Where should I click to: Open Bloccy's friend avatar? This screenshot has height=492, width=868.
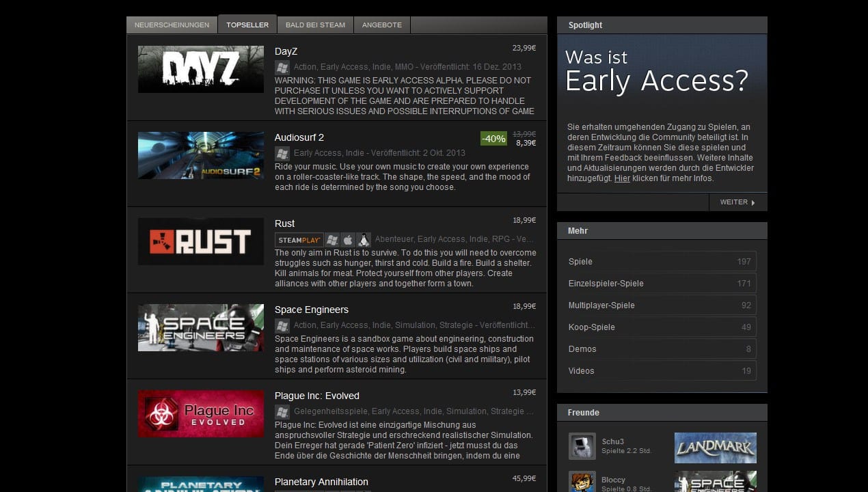582,482
